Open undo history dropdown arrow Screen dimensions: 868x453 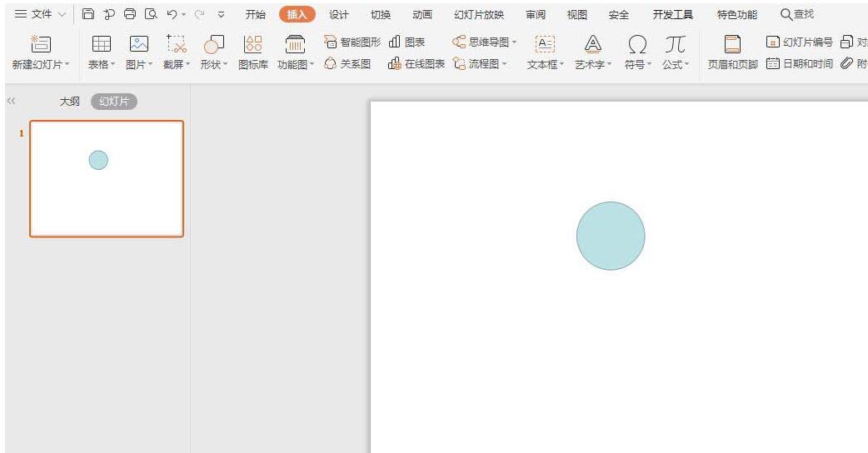point(183,15)
